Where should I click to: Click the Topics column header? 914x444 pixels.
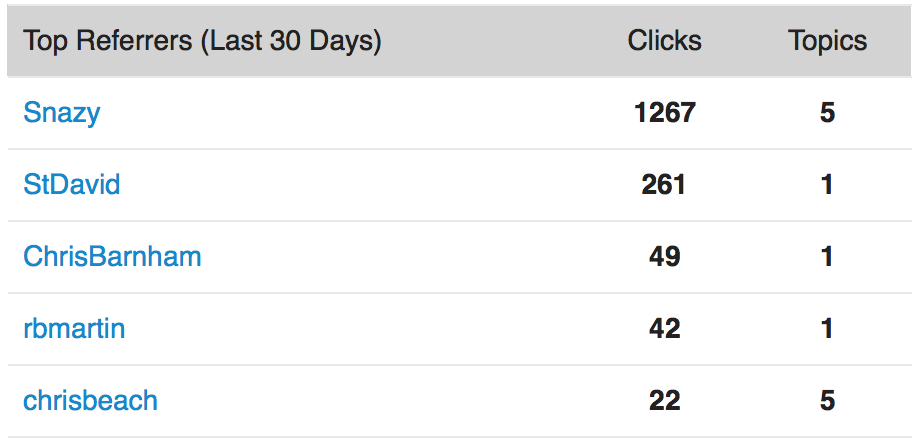click(827, 41)
